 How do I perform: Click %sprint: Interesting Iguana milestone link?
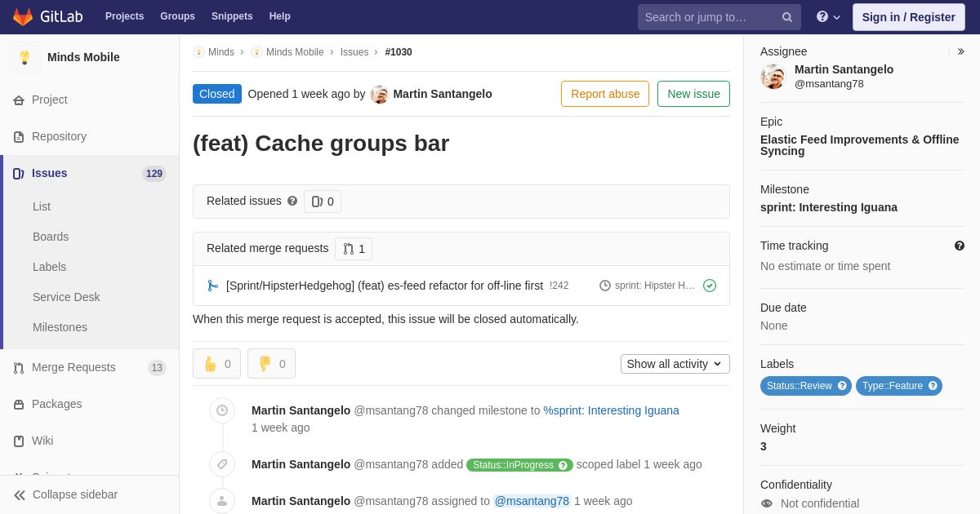coord(612,410)
